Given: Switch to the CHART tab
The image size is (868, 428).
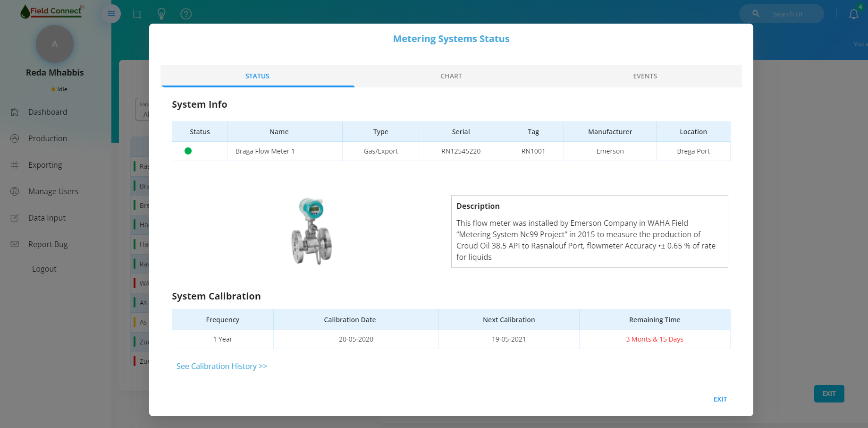Looking at the screenshot, I should [451, 76].
